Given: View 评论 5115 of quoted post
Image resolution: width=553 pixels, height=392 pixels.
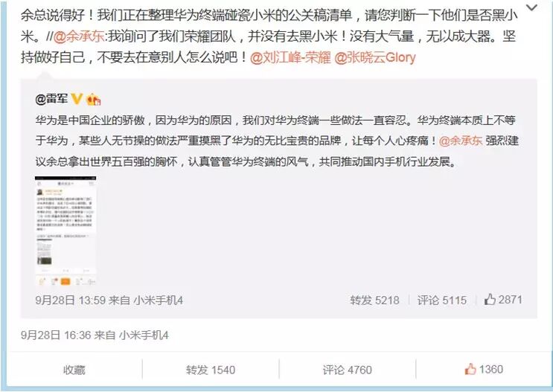Looking at the screenshot, I should (x=442, y=301).
